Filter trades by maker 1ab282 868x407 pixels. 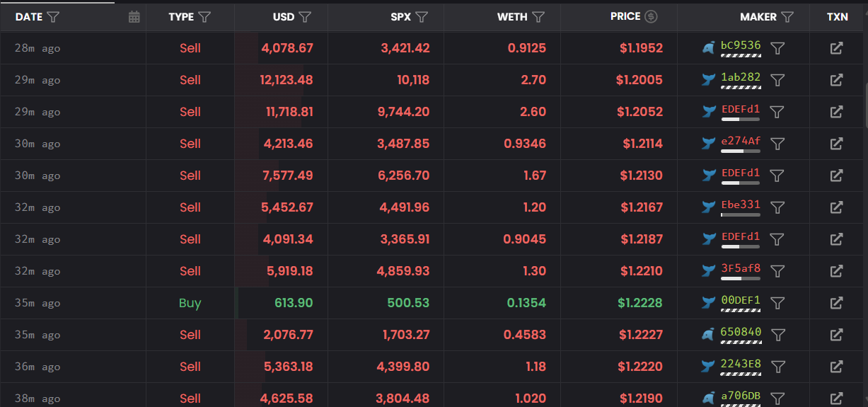click(777, 80)
